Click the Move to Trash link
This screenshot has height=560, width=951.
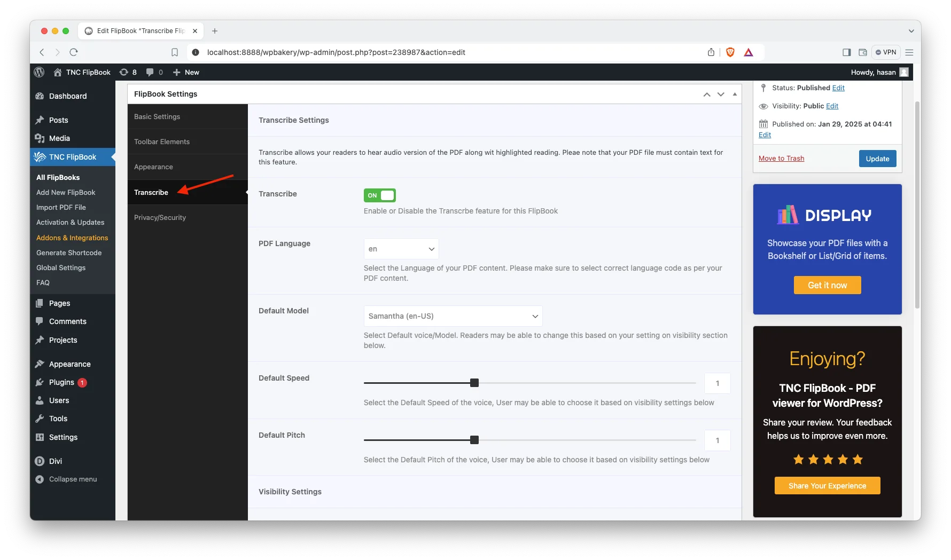click(x=781, y=159)
